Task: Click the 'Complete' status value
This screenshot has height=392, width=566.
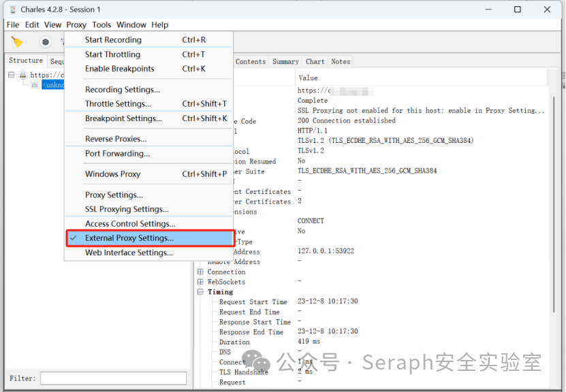Action: tap(313, 100)
